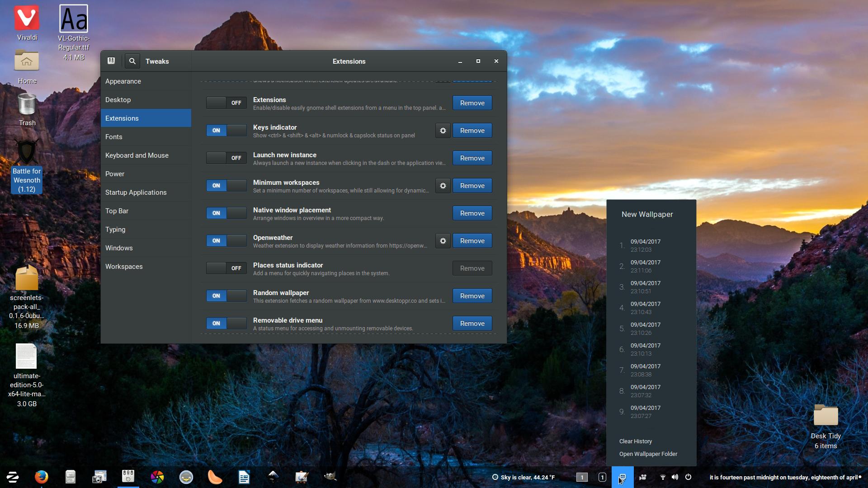This screenshot has height=488, width=868.
Task: Select wallpaper history entry 23:12:03
Action: 646,245
